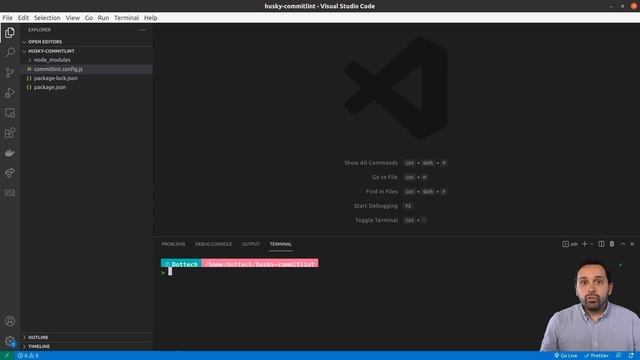
Task: Maximize the panel with chevron up
Action: 623,244
